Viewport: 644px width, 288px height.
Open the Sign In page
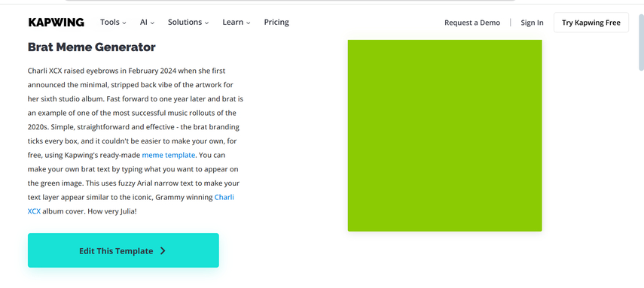(x=532, y=23)
